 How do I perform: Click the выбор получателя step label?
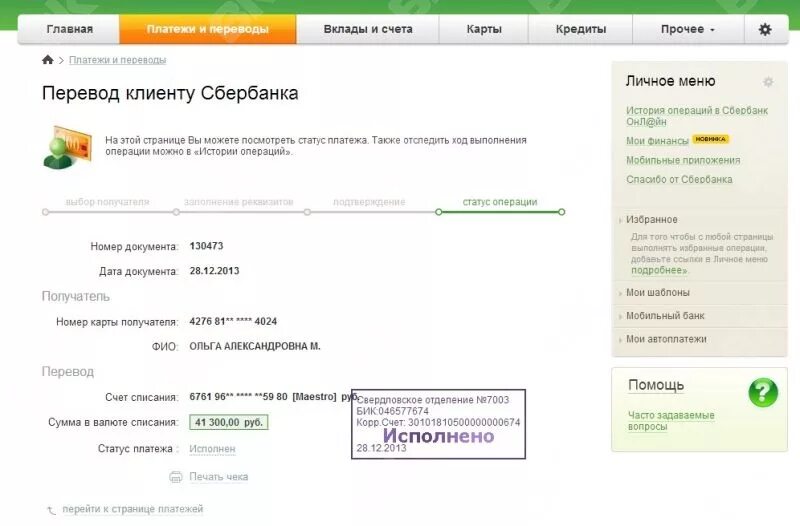pos(108,202)
